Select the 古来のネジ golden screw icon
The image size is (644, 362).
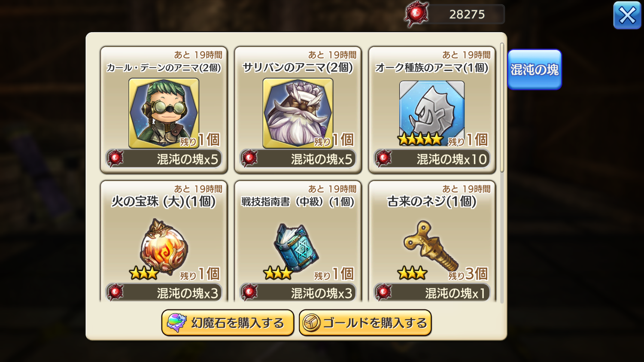pyautogui.click(x=431, y=246)
